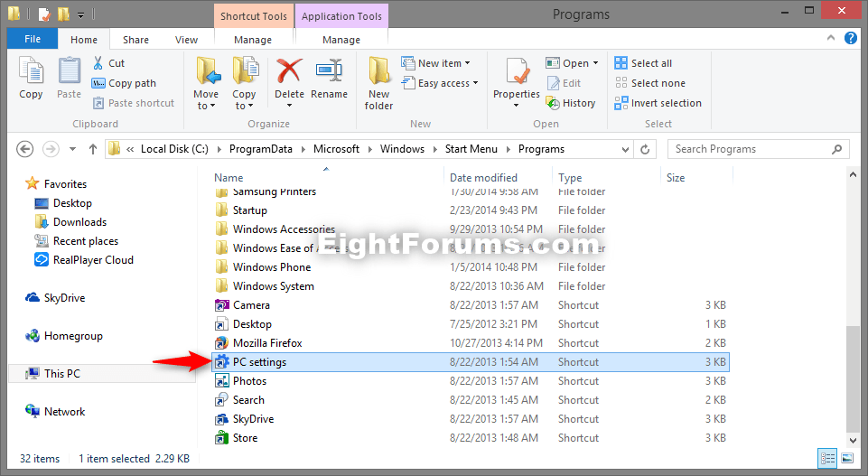Screen dimensions: 868x476
Task: Select the Windows Phone folder
Action: pos(263,267)
